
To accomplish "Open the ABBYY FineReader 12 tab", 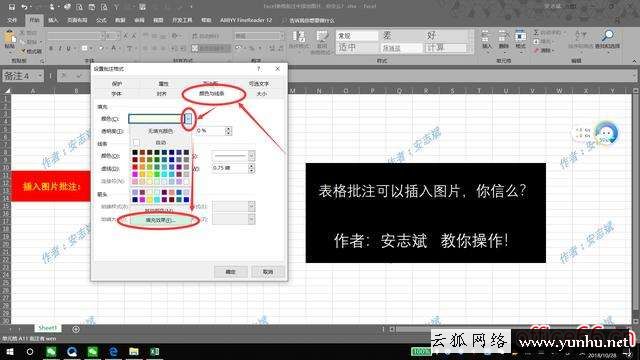I will coord(246,20).
